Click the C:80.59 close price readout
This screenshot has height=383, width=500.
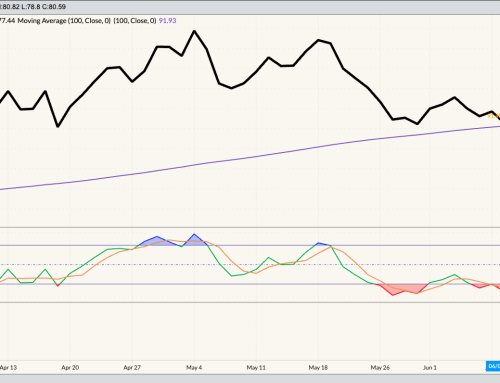pos(54,6)
